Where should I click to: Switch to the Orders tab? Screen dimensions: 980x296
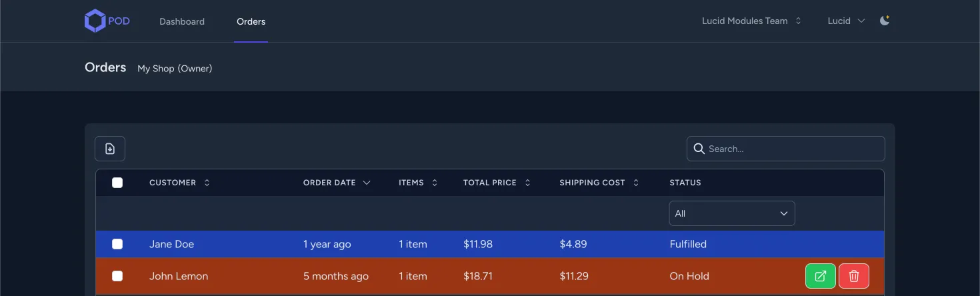251,21
